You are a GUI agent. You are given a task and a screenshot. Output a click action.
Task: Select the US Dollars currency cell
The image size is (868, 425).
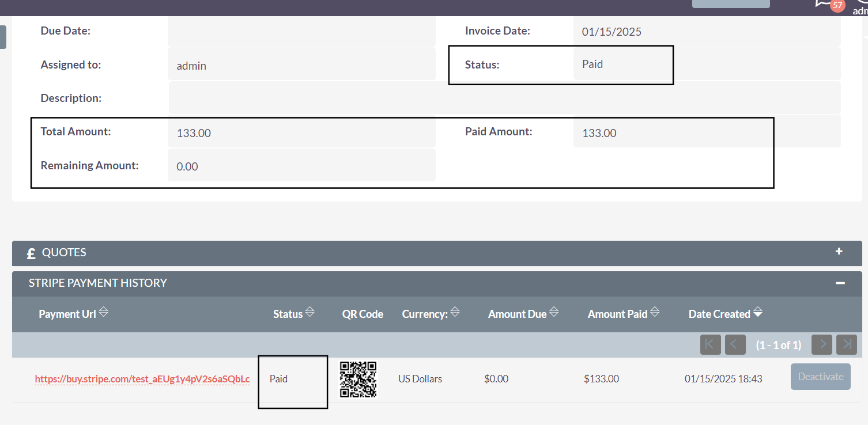click(420, 379)
